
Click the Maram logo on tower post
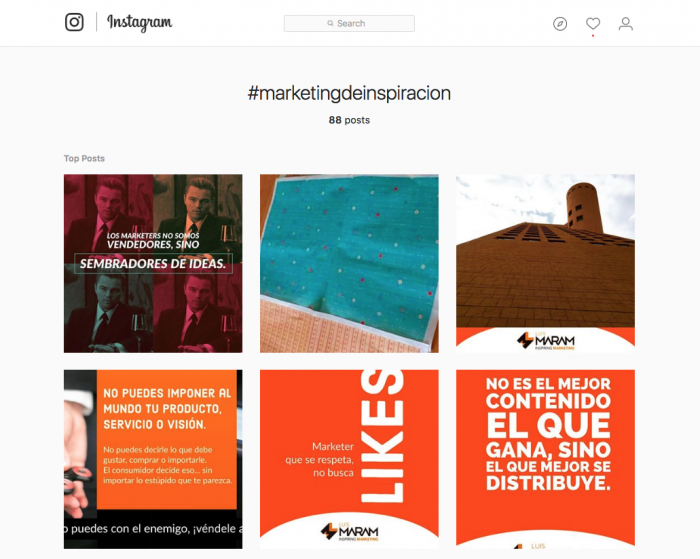click(546, 340)
